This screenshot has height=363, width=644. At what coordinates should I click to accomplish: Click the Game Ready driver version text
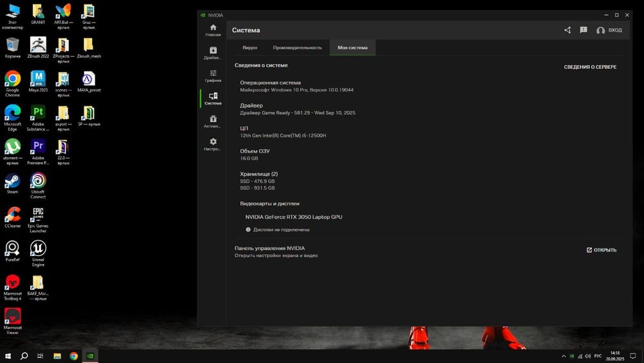click(x=298, y=113)
